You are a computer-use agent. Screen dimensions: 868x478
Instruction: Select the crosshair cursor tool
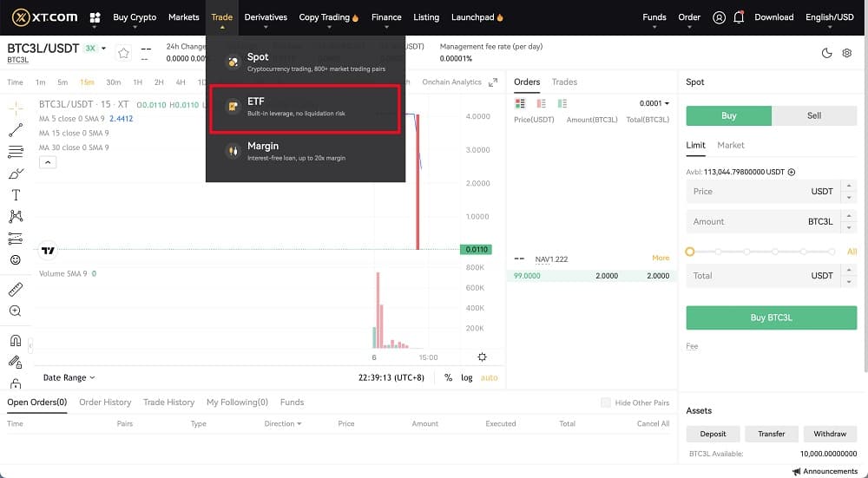(x=16, y=108)
